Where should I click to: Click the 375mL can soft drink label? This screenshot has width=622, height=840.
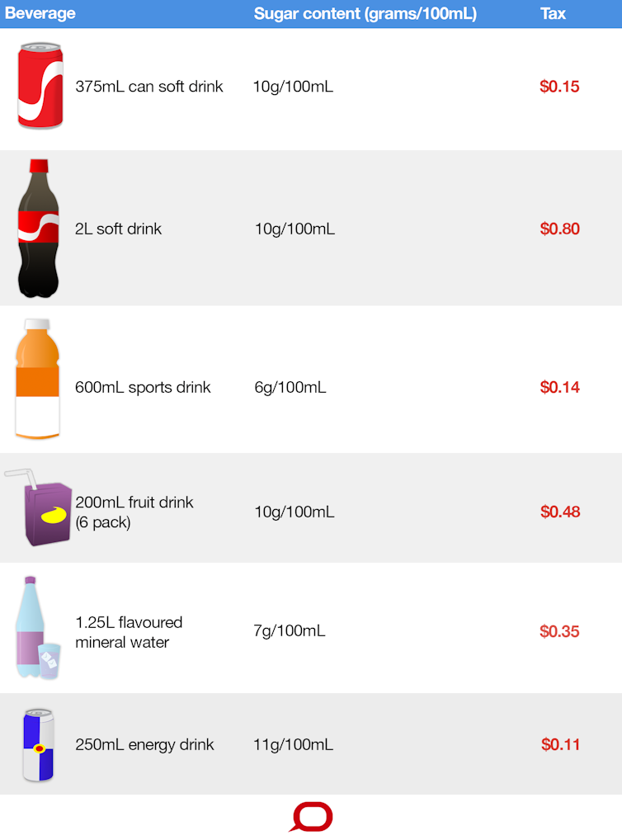click(149, 87)
